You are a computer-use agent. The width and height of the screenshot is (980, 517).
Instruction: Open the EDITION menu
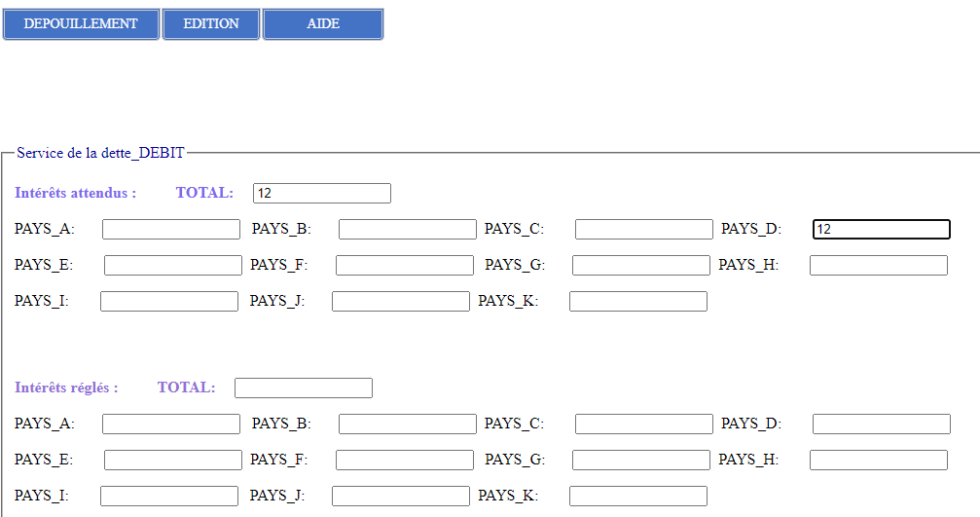click(x=211, y=24)
